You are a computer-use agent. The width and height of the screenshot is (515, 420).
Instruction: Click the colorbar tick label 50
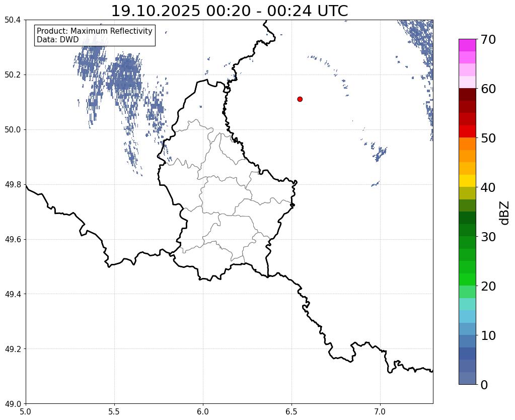488,138
